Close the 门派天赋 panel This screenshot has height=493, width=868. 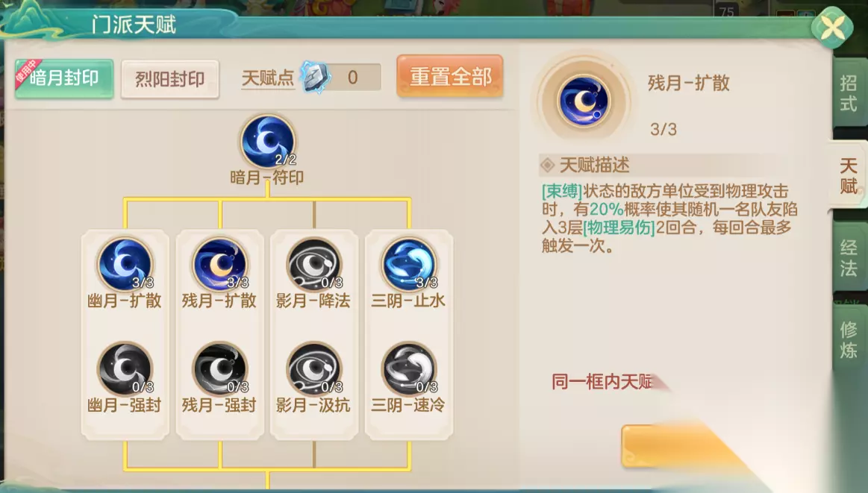click(832, 27)
